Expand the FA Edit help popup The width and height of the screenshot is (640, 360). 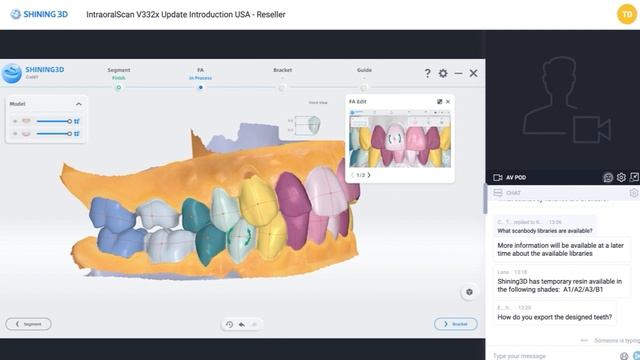440,102
